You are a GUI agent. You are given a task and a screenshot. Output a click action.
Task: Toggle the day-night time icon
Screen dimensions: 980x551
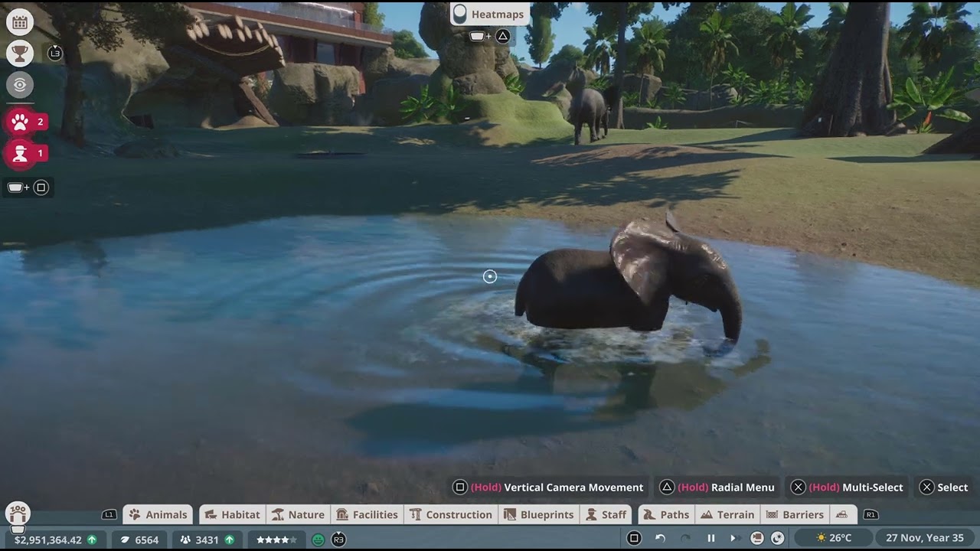point(778,538)
